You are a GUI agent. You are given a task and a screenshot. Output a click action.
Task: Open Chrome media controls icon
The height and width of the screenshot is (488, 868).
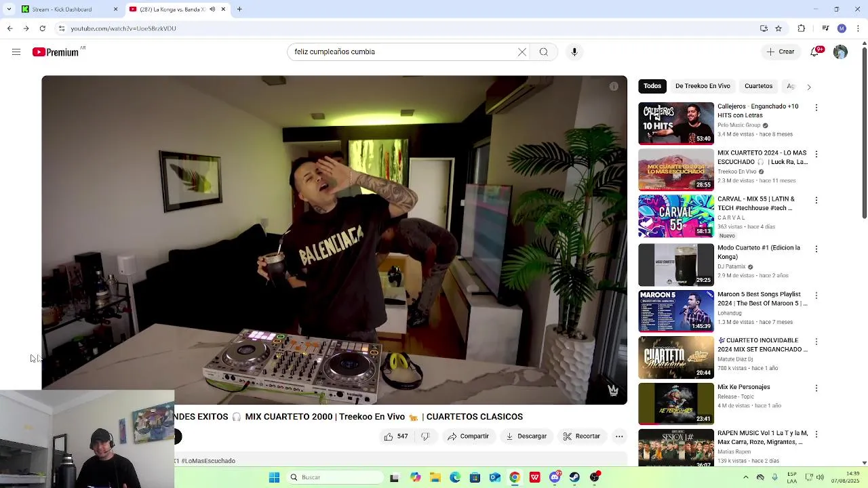tap(825, 28)
